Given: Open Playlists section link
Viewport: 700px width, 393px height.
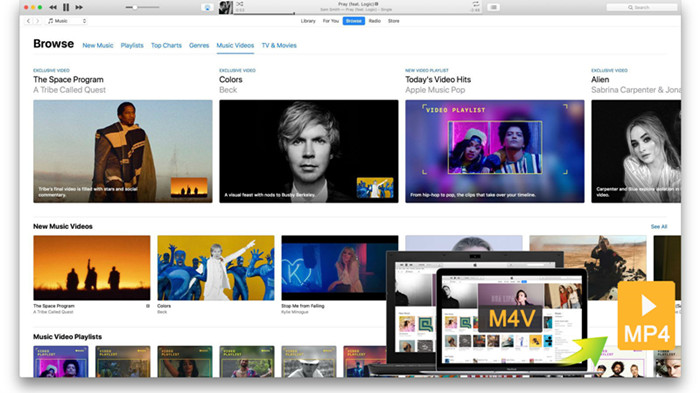Looking at the screenshot, I should [132, 45].
